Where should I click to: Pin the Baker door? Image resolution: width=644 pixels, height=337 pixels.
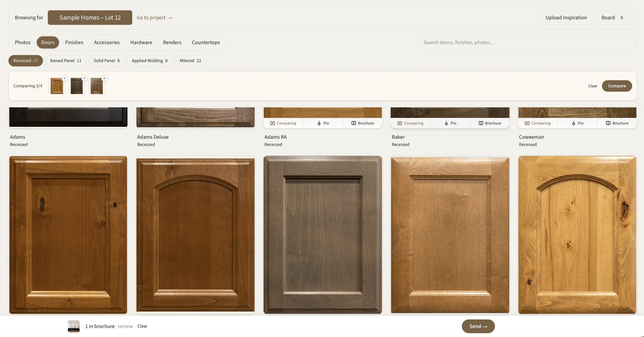click(x=450, y=123)
